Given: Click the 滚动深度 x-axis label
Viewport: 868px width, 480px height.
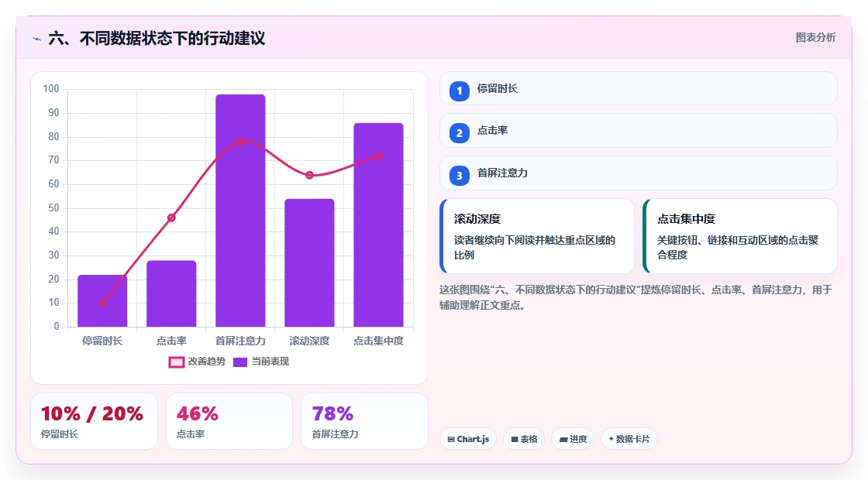Looking at the screenshot, I should coord(309,341).
